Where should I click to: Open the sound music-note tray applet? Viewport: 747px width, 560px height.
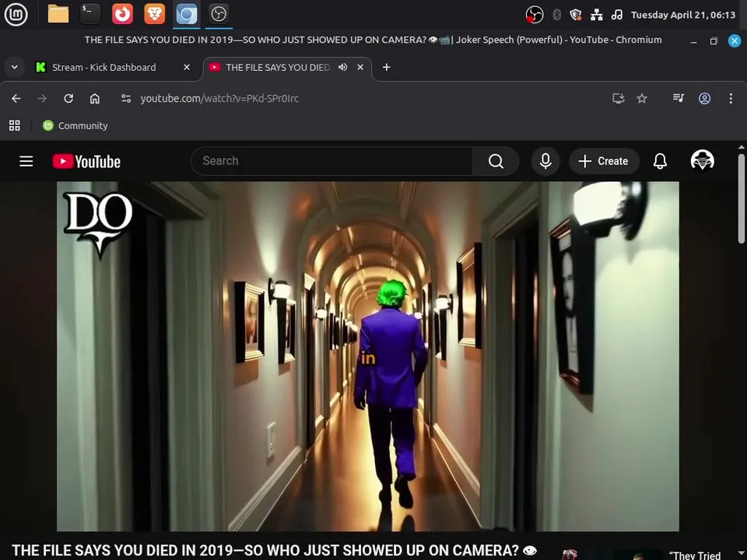pyautogui.click(x=617, y=15)
